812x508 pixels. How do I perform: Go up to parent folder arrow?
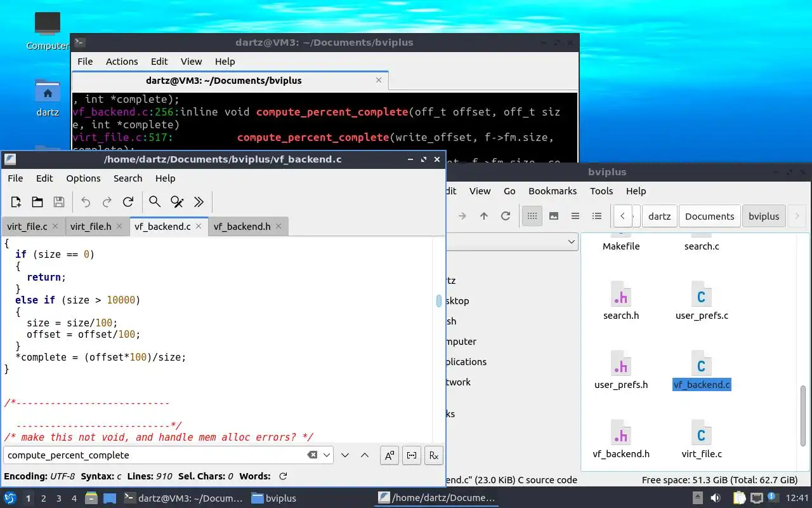click(x=484, y=216)
